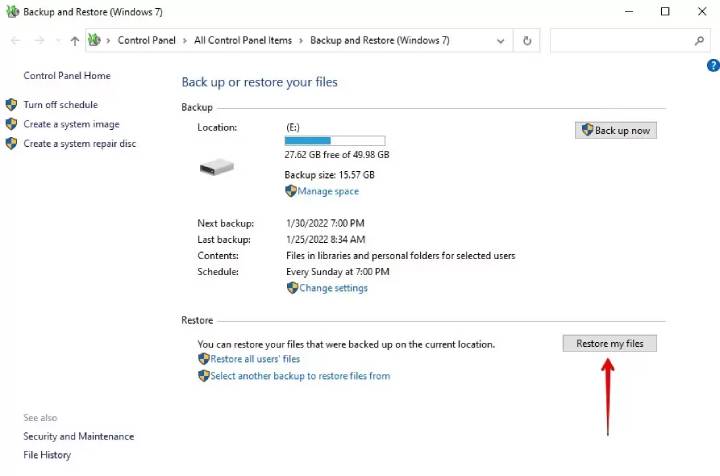Click the Last backup date 1/25/2022 8:34 AM
The width and height of the screenshot is (720, 476).
point(326,240)
